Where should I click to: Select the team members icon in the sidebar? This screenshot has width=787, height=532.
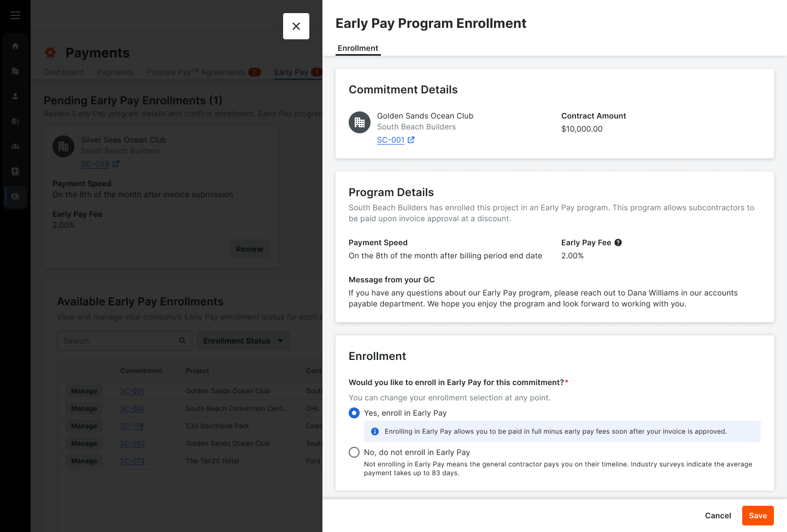pyautogui.click(x=15, y=146)
